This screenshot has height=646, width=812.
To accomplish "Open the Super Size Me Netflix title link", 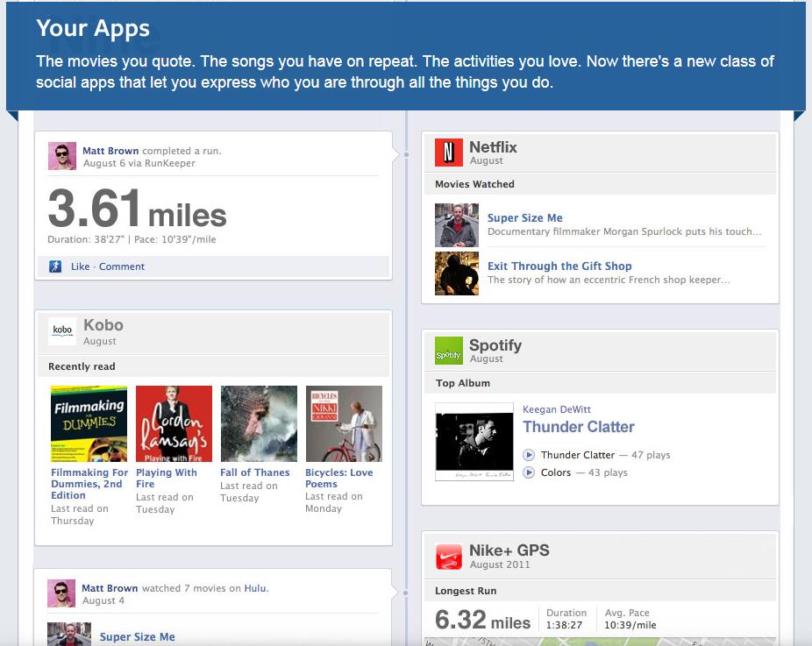I will coord(524,218).
